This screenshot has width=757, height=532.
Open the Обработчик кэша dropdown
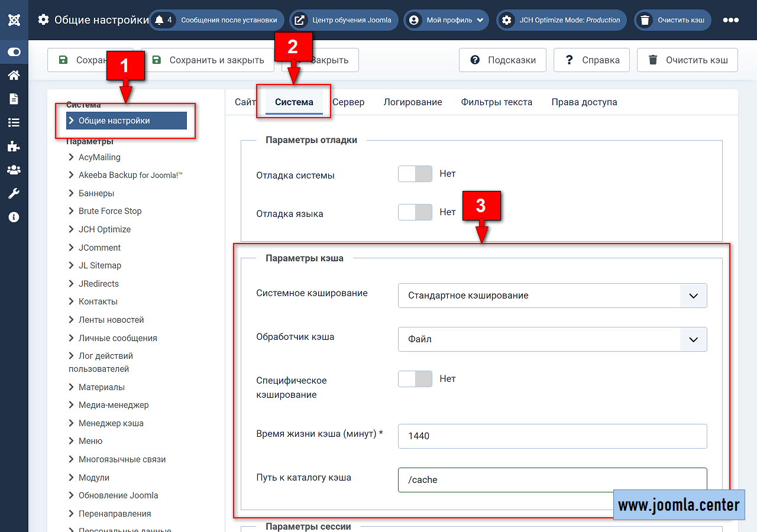coord(552,339)
